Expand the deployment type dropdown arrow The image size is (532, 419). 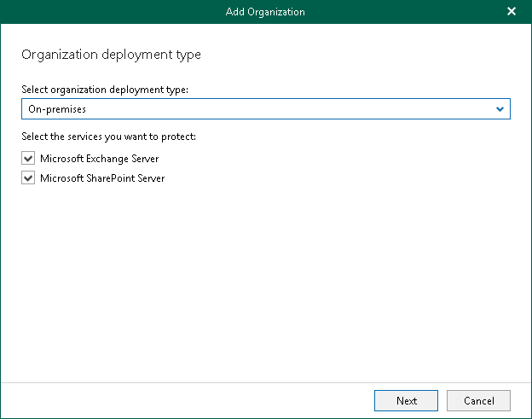pyautogui.click(x=500, y=109)
